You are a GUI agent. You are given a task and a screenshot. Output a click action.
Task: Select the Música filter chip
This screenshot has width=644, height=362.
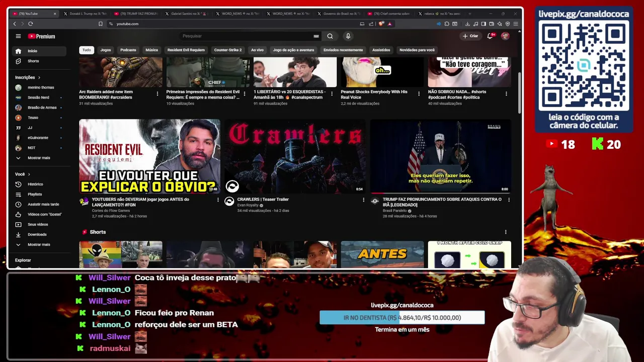152,50
